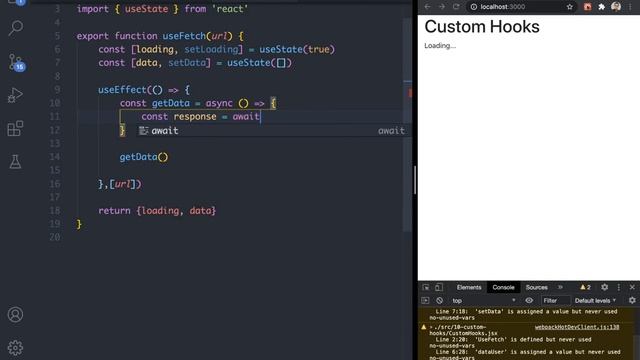Click setData on line 7
The image size is (640, 360).
(x=187, y=63)
